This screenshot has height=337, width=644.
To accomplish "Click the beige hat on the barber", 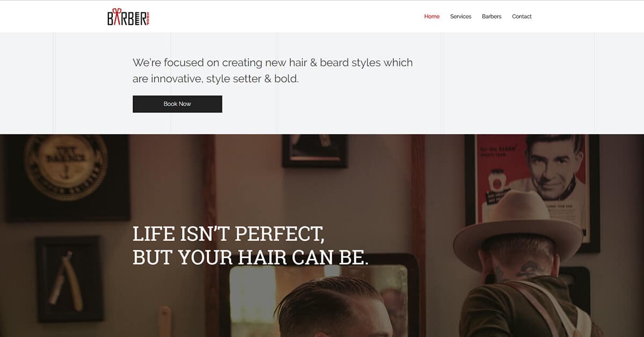I will (518, 225).
